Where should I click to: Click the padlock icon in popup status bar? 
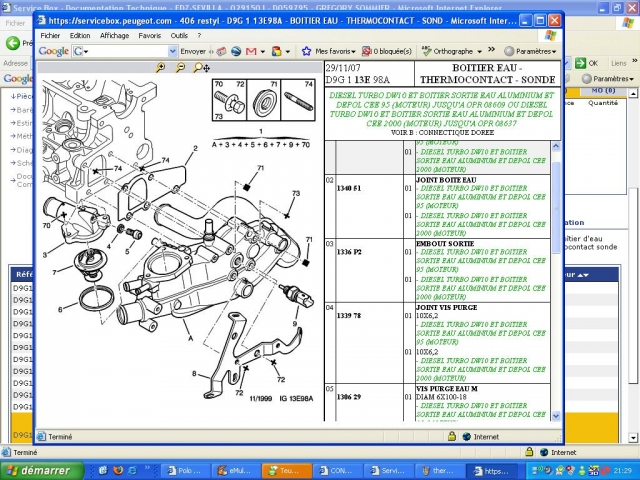451,436
